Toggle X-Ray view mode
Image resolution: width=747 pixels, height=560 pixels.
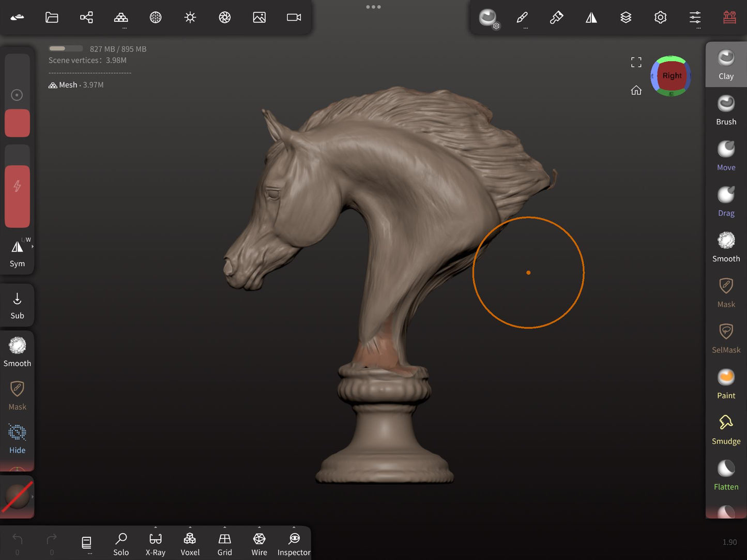[155, 545]
